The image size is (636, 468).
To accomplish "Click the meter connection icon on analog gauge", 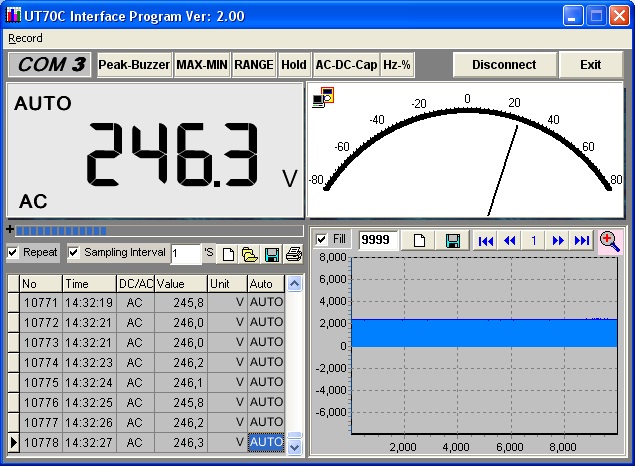I will (x=323, y=97).
